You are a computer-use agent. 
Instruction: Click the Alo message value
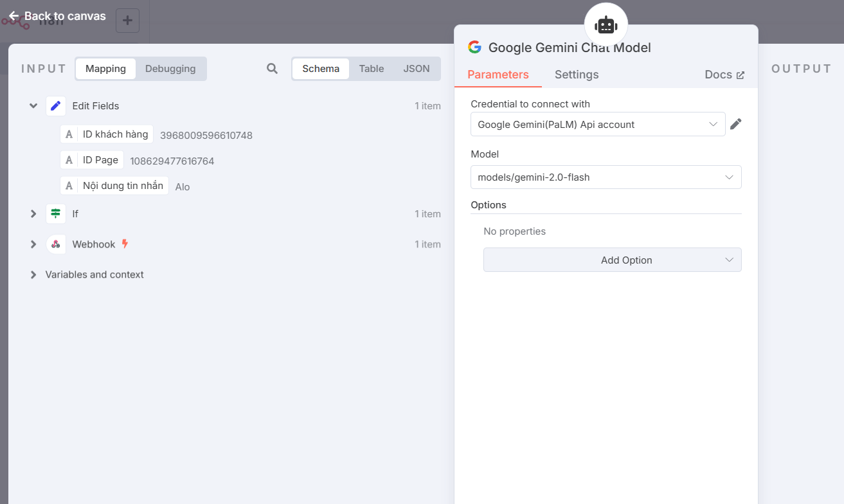coord(183,187)
